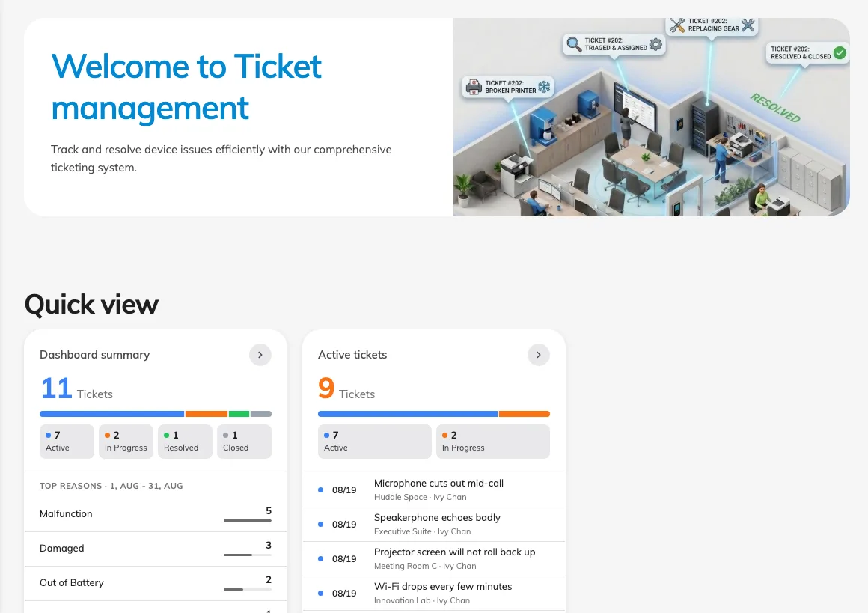This screenshot has height=613, width=868.
Task: Click the Quick view heading
Action: pos(91,305)
